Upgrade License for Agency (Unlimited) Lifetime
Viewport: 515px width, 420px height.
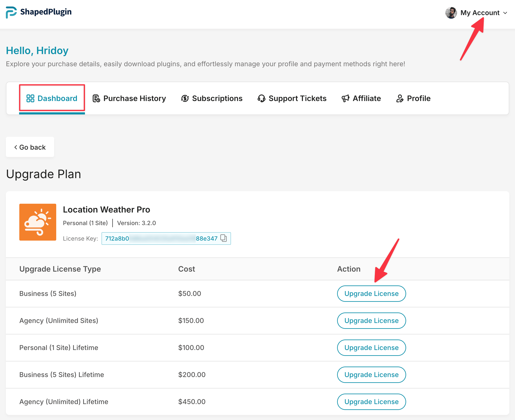372,402
